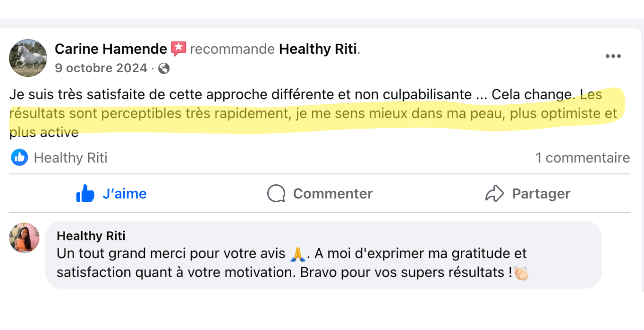Open the three-dot post options menu

(613, 57)
